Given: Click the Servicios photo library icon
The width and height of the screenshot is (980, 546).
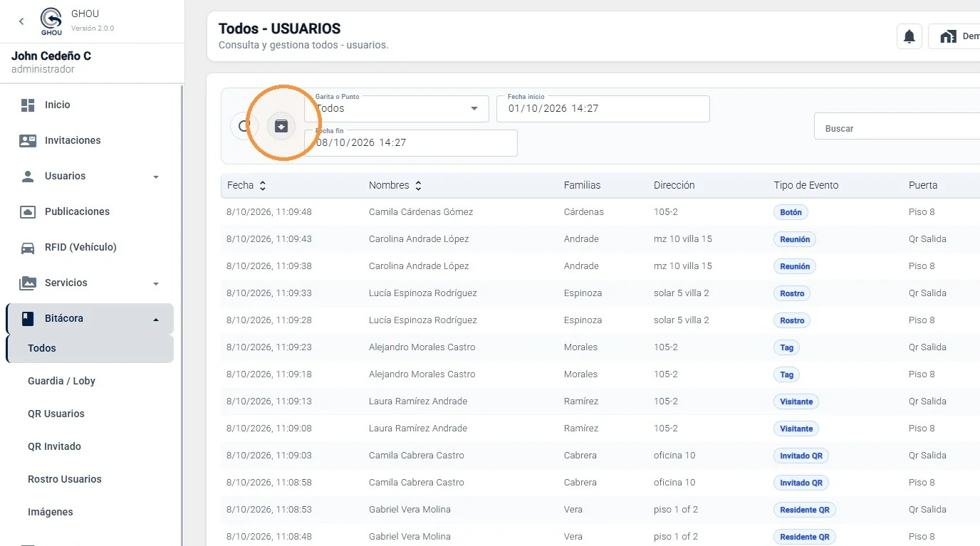Looking at the screenshot, I should click(x=28, y=283).
